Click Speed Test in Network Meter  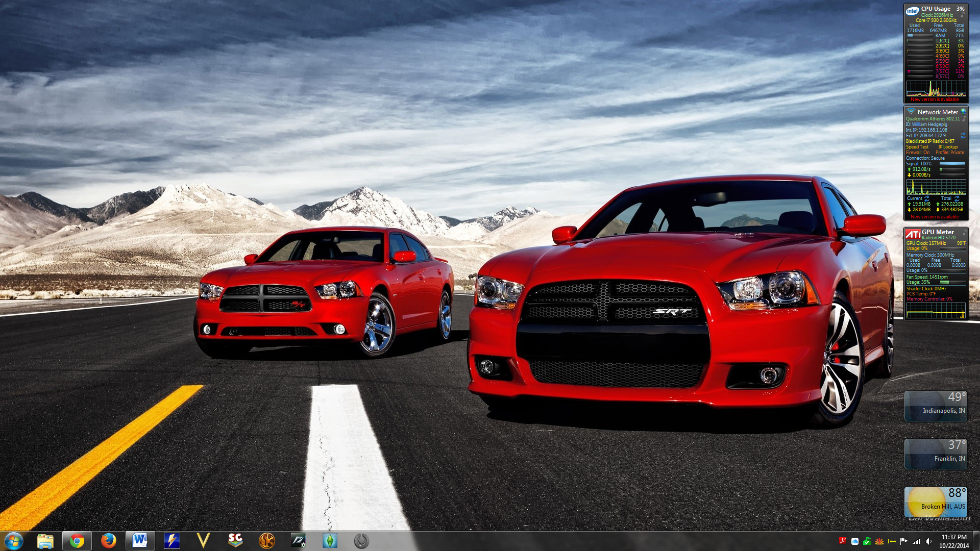(917, 147)
